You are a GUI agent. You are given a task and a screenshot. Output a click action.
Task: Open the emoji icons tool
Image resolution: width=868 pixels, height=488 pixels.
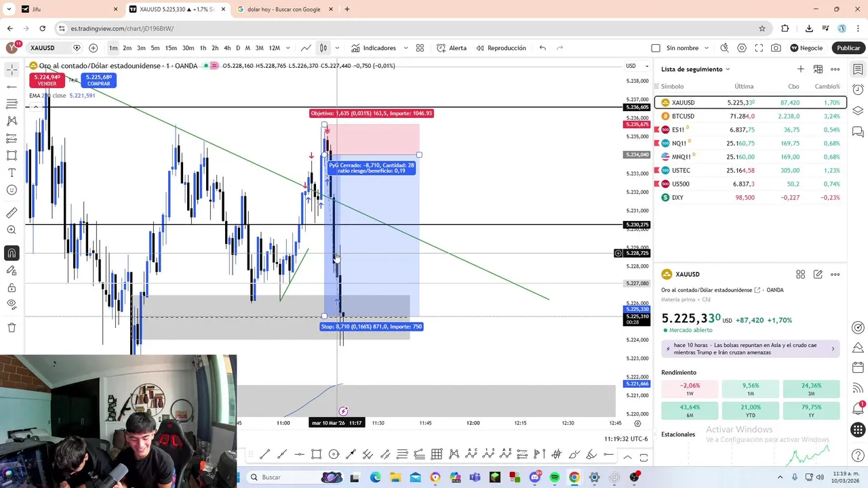coord(12,189)
